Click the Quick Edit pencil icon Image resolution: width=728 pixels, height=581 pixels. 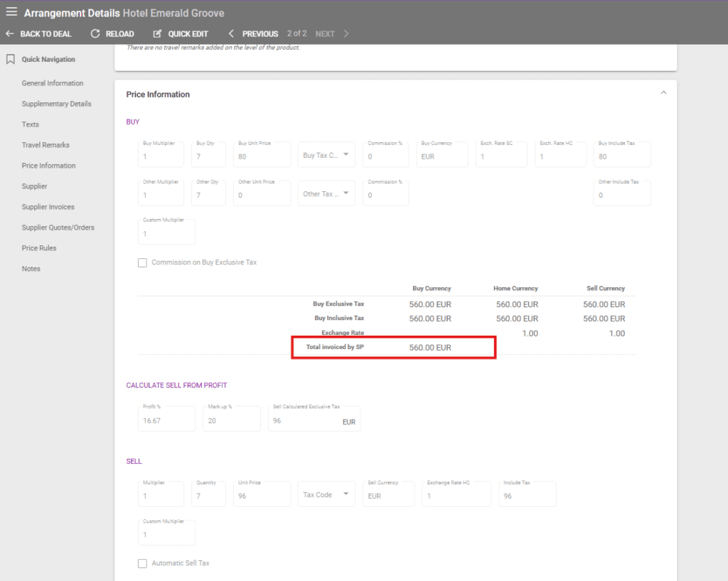158,33
